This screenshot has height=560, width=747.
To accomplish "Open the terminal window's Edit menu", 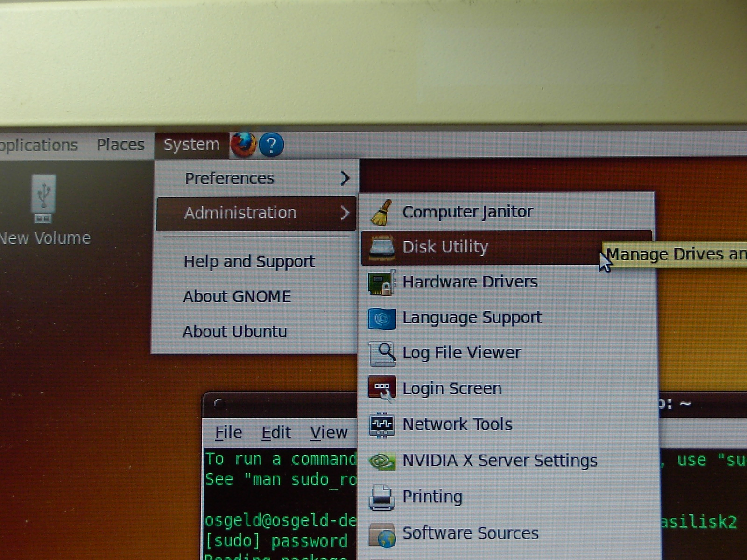I will pos(276,433).
